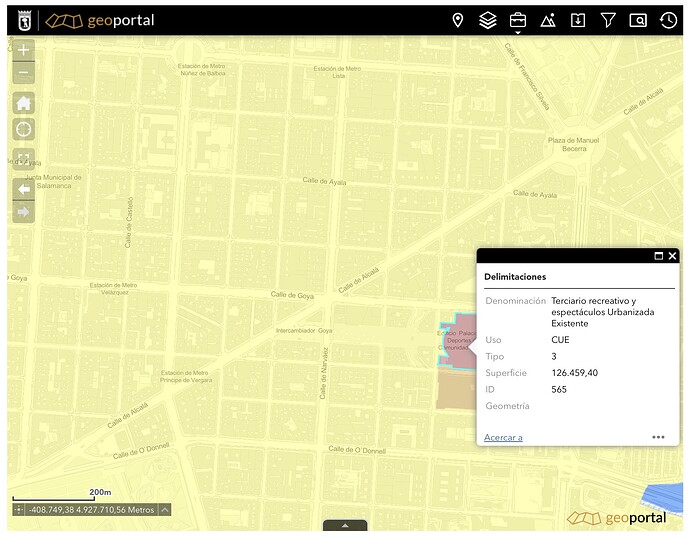Open the location marker tool
Screen dimensions: 690x537
pyautogui.click(x=458, y=20)
